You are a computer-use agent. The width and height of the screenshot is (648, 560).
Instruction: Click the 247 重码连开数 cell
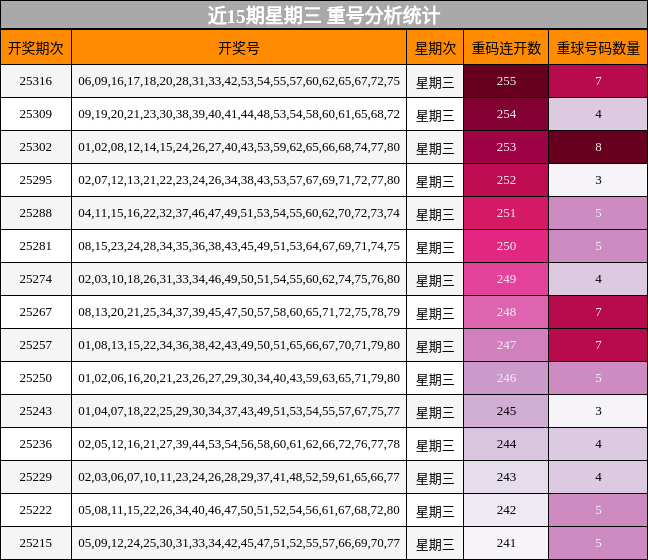coord(506,345)
